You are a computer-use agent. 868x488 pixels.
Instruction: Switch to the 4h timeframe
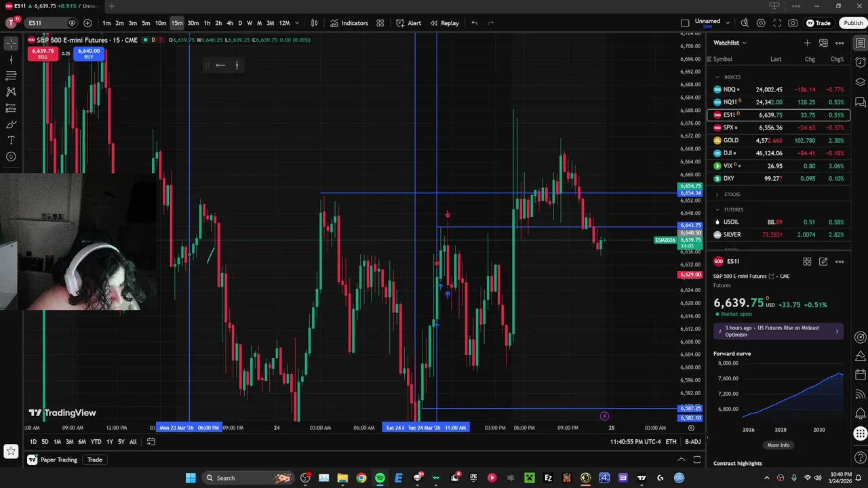(230, 23)
